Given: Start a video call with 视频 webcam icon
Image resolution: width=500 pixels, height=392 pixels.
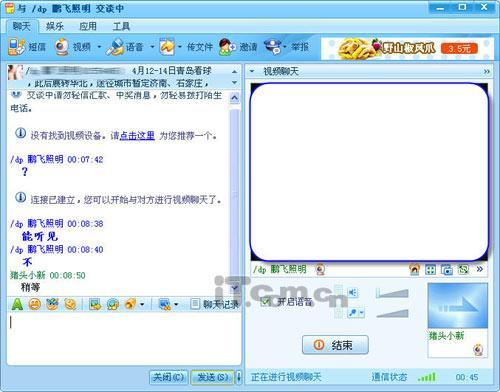Looking at the screenshot, I should [61, 47].
